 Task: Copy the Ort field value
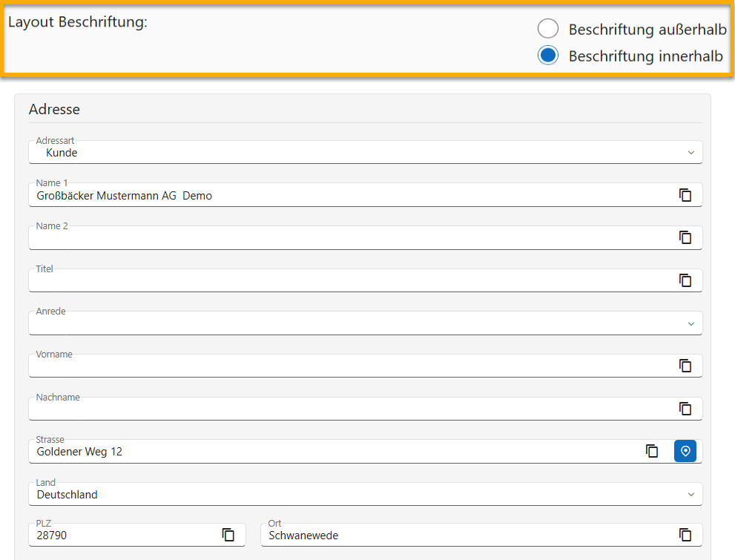[x=685, y=535]
